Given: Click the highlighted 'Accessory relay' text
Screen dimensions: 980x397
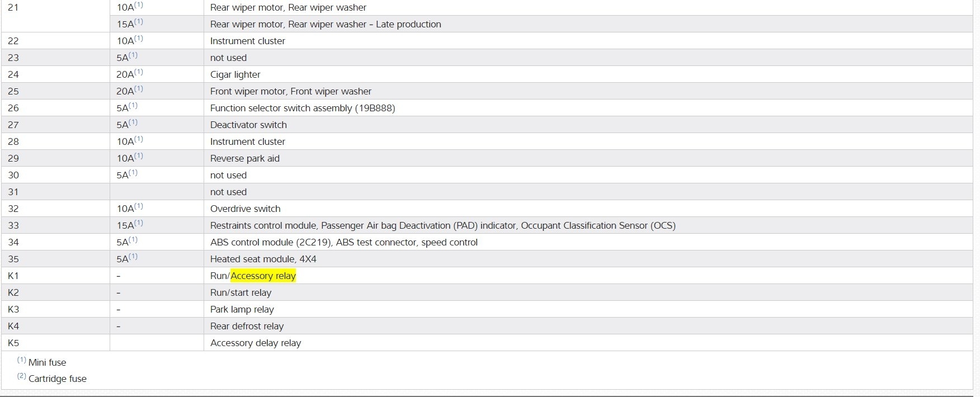Looking at the screenshot, I should [x=263, y=276].
